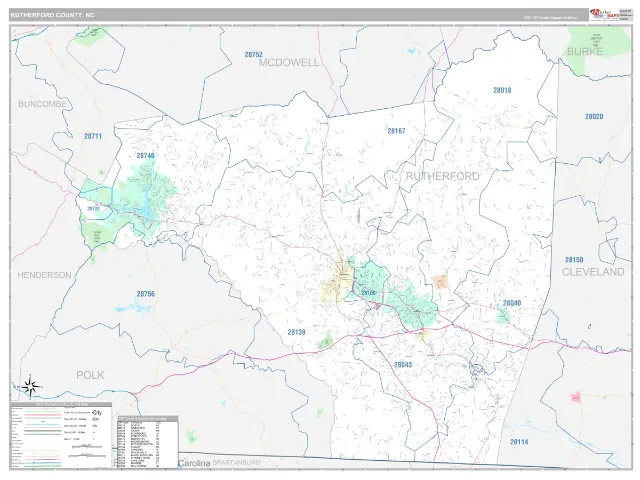Screen dimensions: 640x480
Task: Click ZIP code label 28139
Action: click(296, 332)
